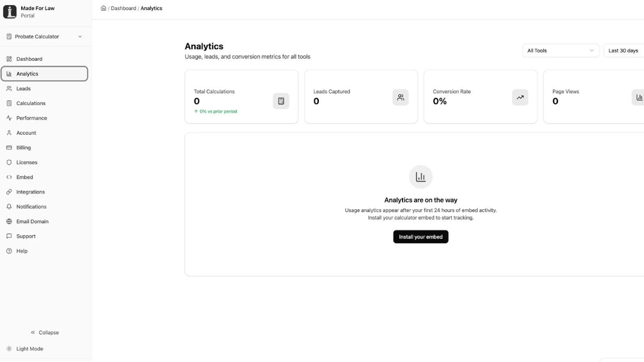Click the Dashboard grid icon in sidebar
The width and height of the screenshot is (644, 362).
point(9,59)
